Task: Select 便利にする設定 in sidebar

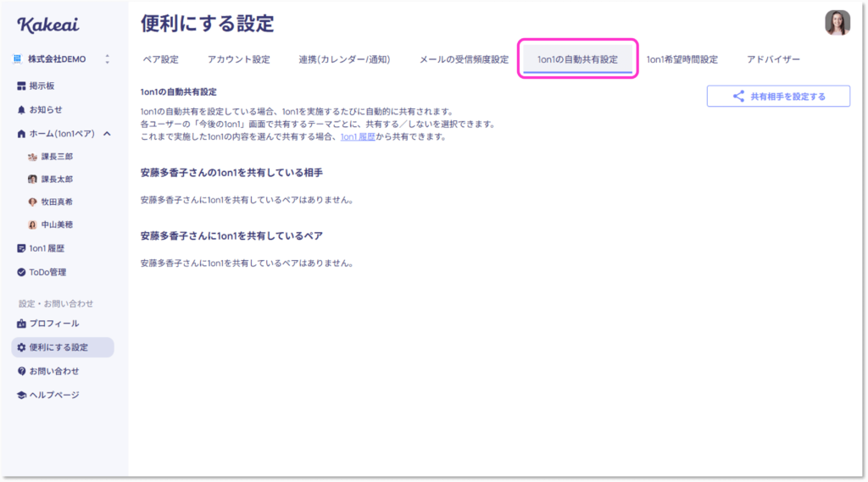Action: click(x=63, y=347)
